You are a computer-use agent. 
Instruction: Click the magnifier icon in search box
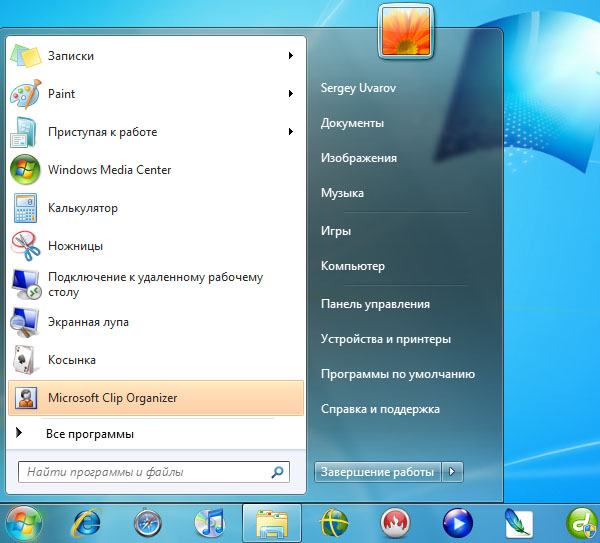(x=277, y=472)
